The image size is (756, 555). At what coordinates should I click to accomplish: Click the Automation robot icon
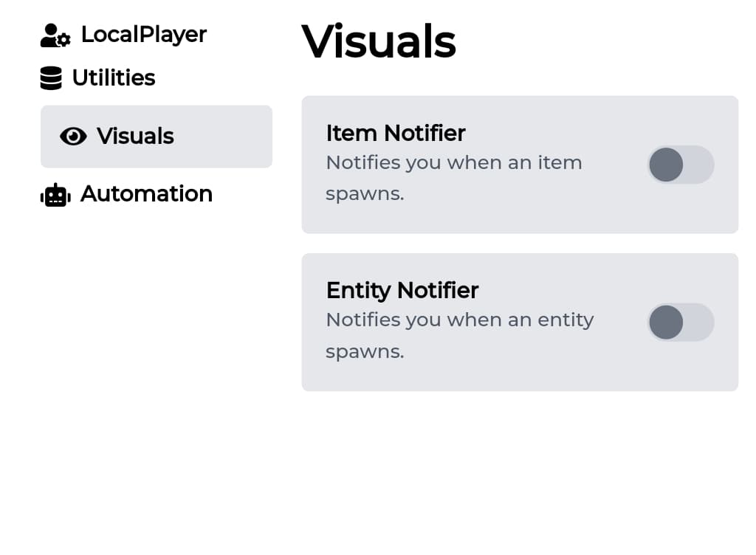[55, 195]
